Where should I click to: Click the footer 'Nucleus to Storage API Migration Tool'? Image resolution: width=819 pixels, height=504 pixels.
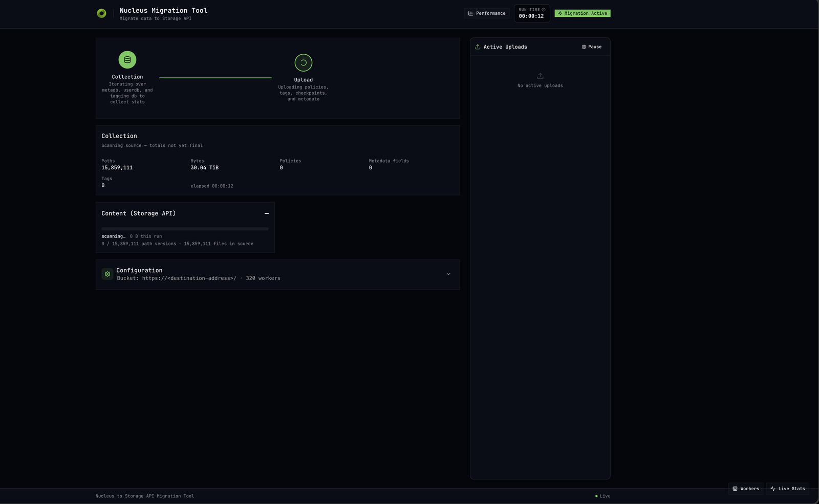pyautogui.click(x=145, y=496)
